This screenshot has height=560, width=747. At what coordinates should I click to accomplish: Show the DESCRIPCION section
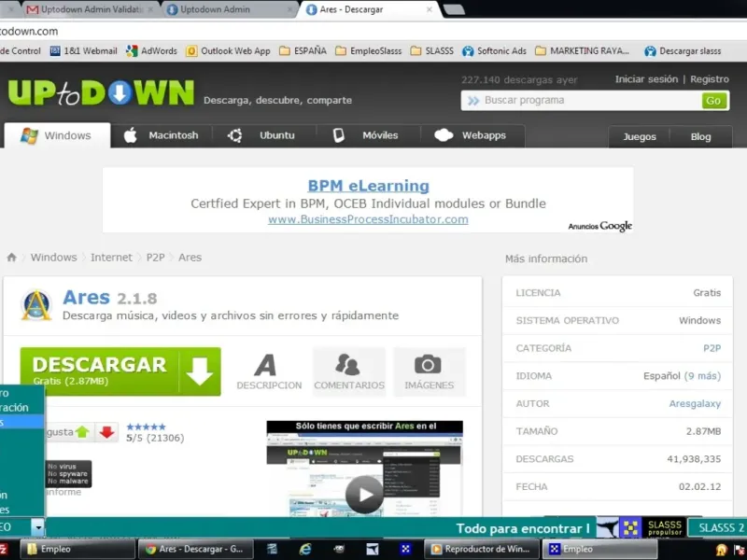269,371
